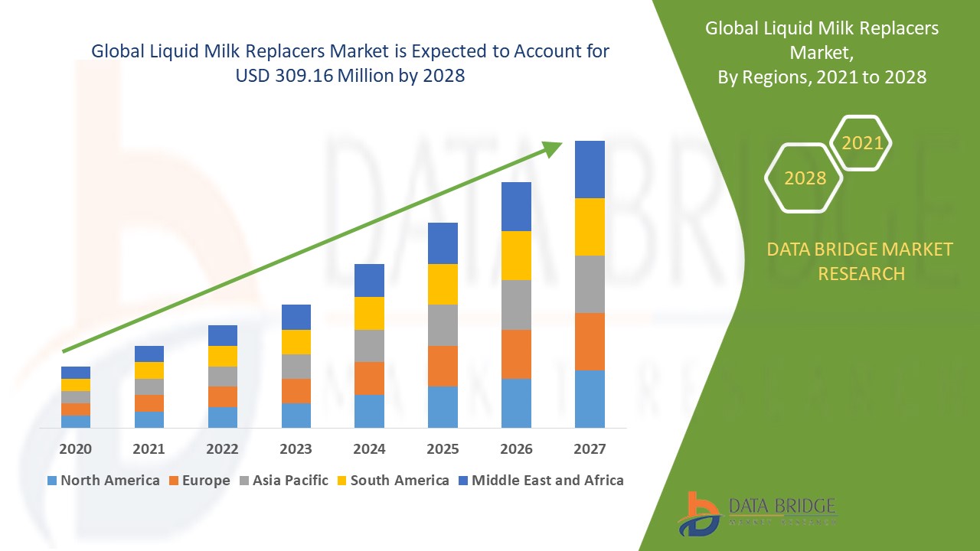Click the 2024 year axis label
980x551 pixels.
click(x=369, y=449)
